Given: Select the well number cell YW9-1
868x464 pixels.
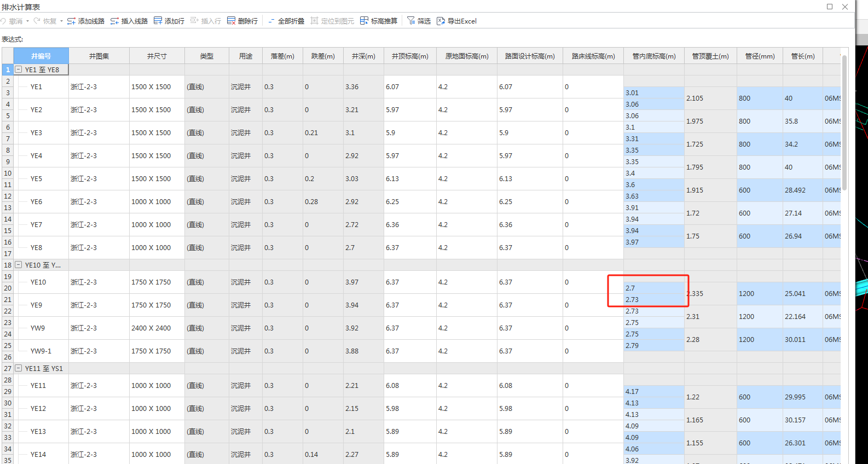Looking at the screenshot, I should (x=41, y=351).
